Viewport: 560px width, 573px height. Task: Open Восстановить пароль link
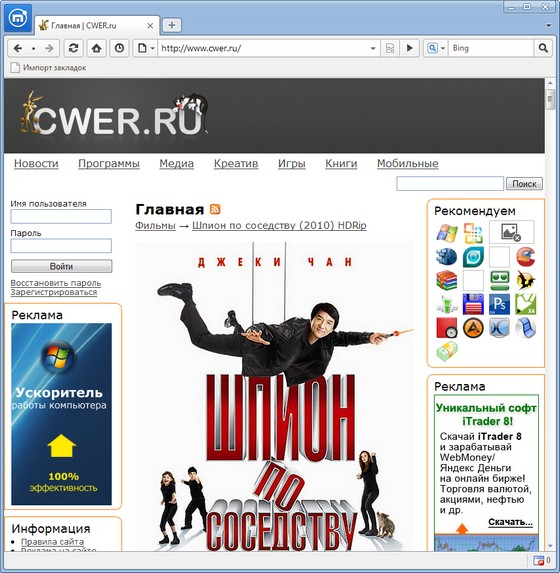pos(56,283)
